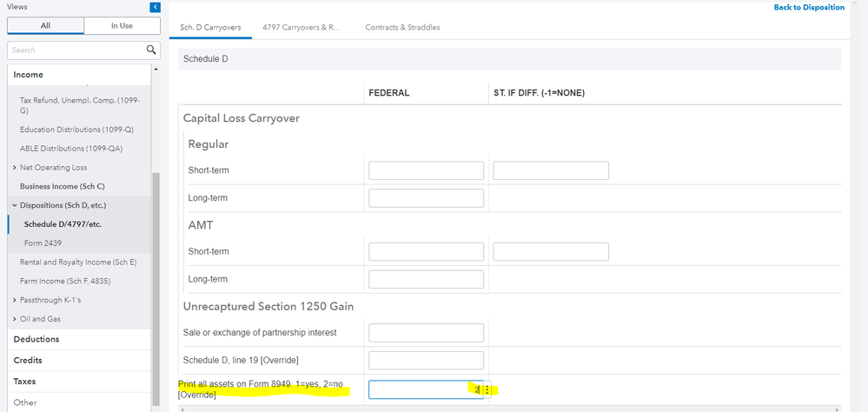
Task: Click the Back to Disposition link
Action: tap(809, 8)
